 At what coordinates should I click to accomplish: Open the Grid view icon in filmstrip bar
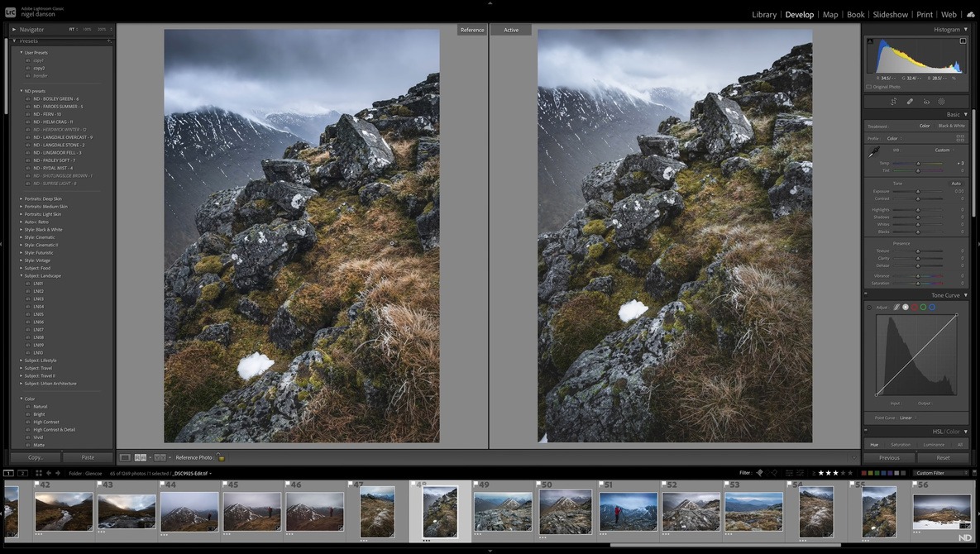pyautogui.click(x=38, y=474)
